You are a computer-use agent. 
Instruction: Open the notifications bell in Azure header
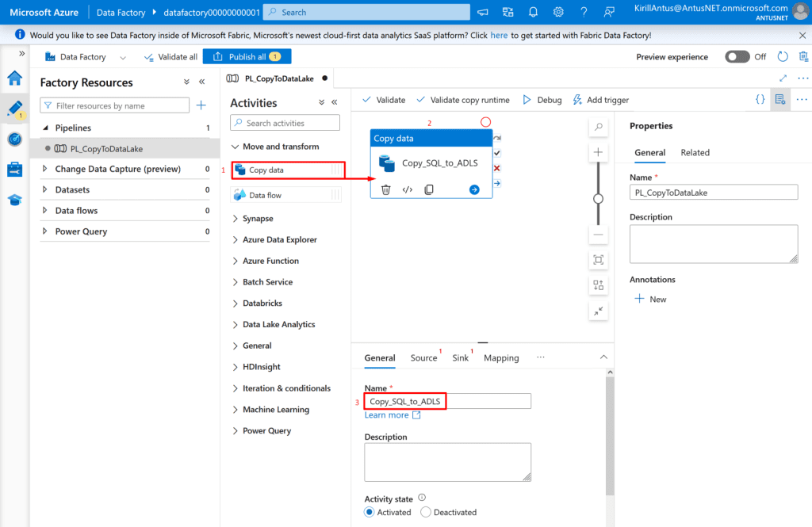[533, 12]
